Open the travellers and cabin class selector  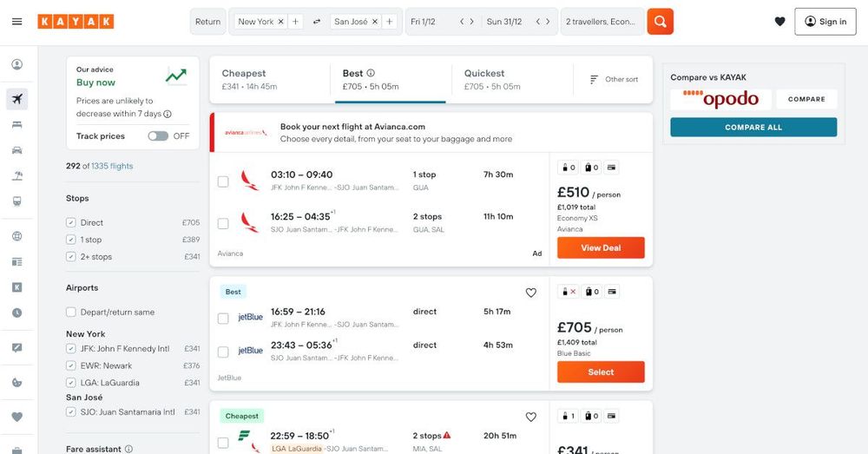point(601,22)
